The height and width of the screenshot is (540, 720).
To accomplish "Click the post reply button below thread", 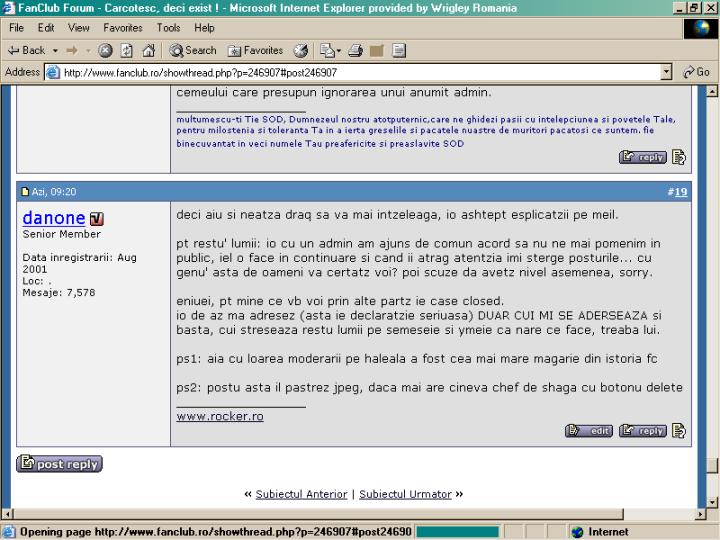I will tap(59, 464).
